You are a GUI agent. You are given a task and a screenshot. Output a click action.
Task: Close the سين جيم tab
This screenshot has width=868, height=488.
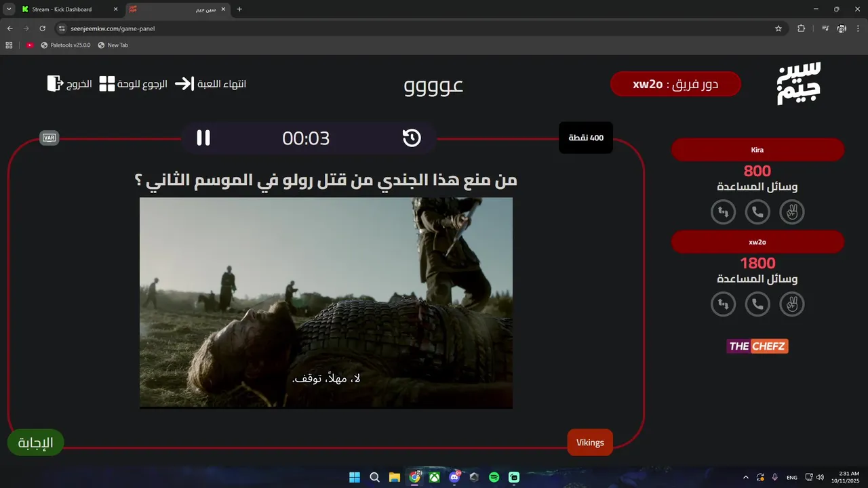point(223,9)
